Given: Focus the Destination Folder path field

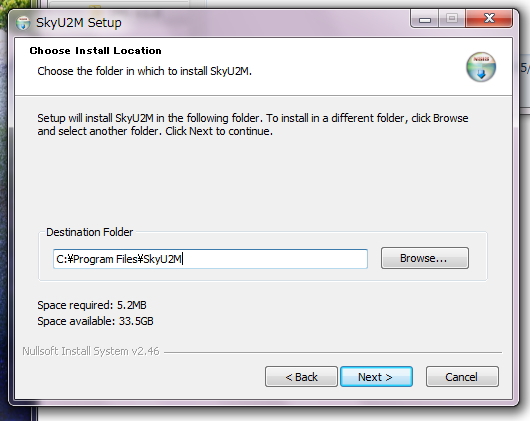Looking at the screenshot, I should (x=210, y=259).
